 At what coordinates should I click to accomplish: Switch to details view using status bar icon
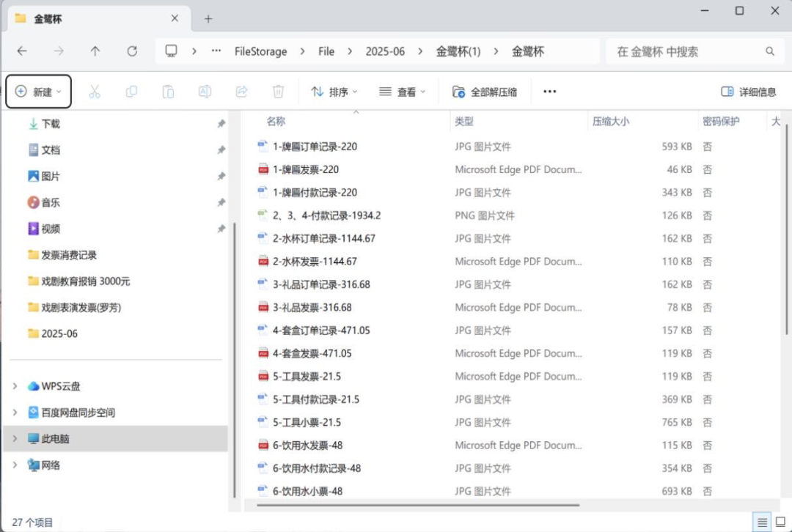pyautogui.click(x=761, y=520)
